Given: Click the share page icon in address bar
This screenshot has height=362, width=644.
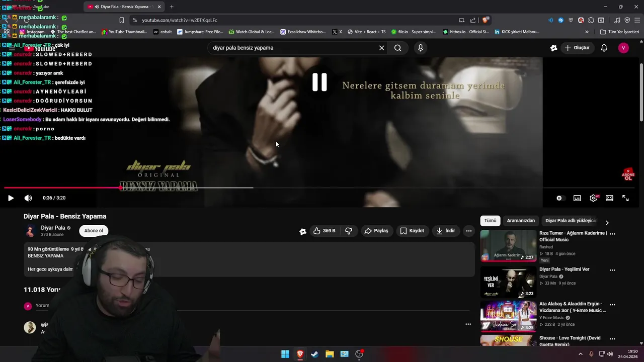Looking at the screenshot, I should pyautogui.click(x=472, y=20).
